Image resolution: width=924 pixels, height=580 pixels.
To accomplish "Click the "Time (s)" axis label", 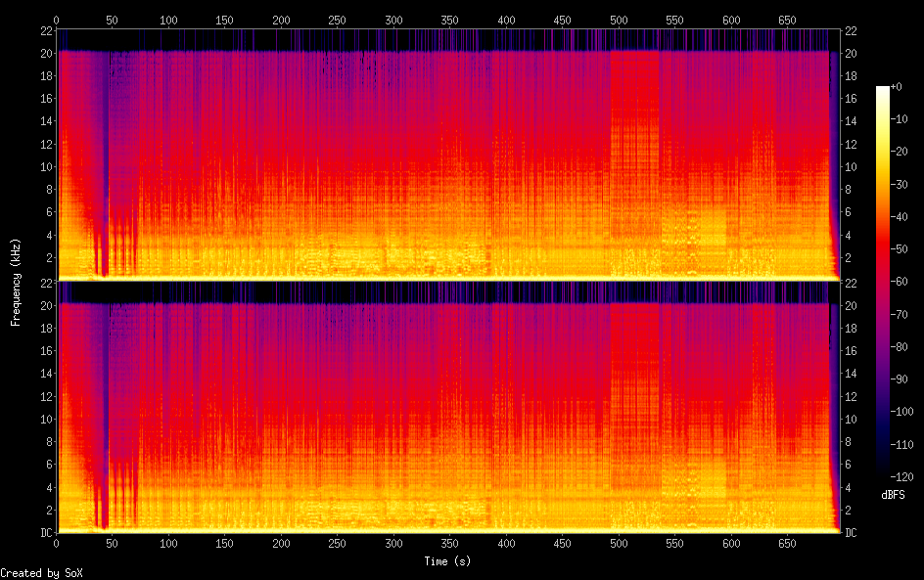I will point(447,561).
